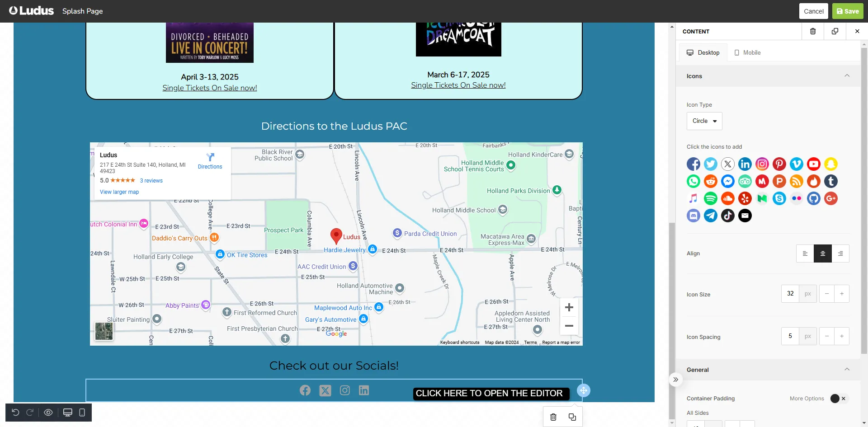Image resolution: width=868 pixels, height=427 pixels.
Task: Collapse the side panel with double-chevron
Action: coord(675,380)
